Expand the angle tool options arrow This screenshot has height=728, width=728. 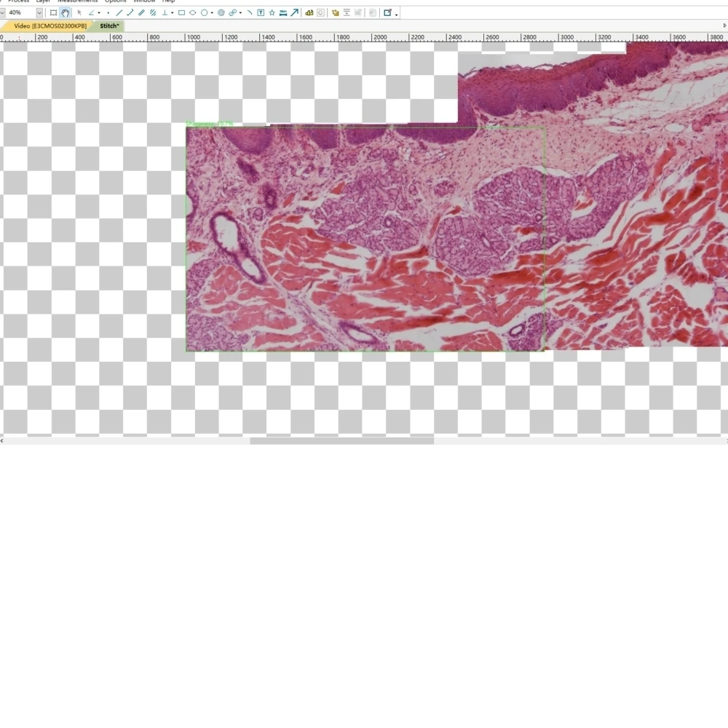[x=99, y=13]
